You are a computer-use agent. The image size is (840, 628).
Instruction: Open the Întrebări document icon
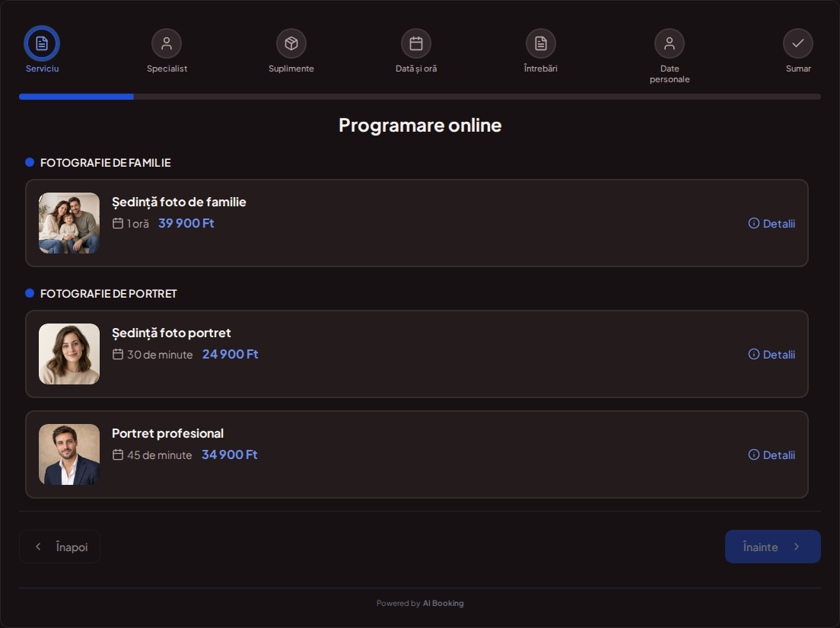click(541, 43)
